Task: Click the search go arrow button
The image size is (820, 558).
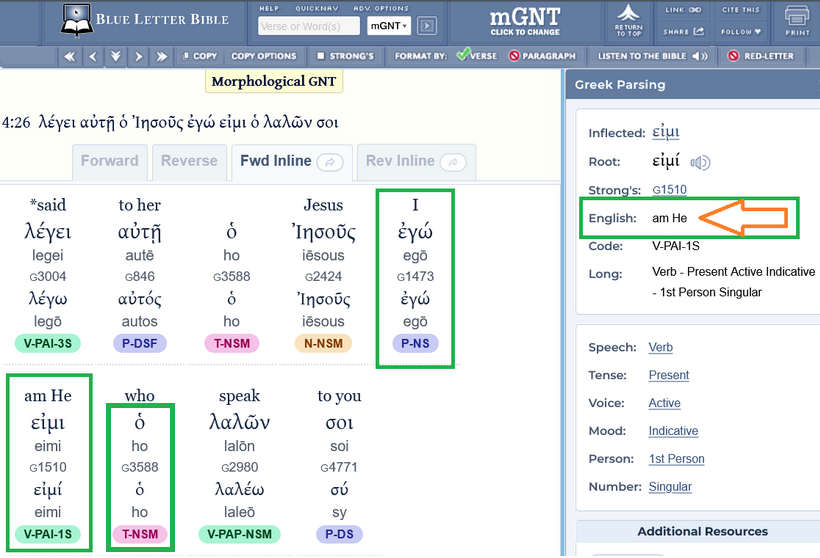Action: pos(427,26)
